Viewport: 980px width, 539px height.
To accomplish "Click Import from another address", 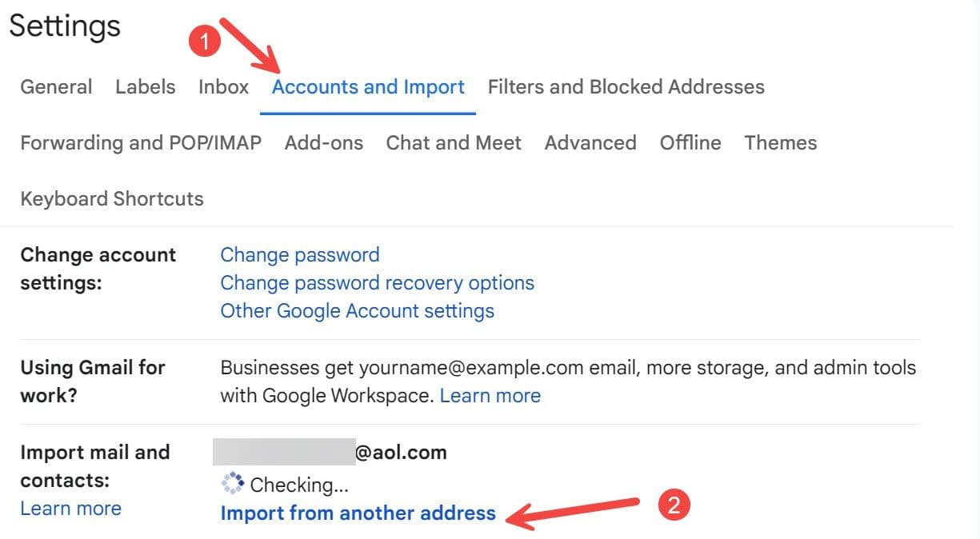I will pos(358,513).
